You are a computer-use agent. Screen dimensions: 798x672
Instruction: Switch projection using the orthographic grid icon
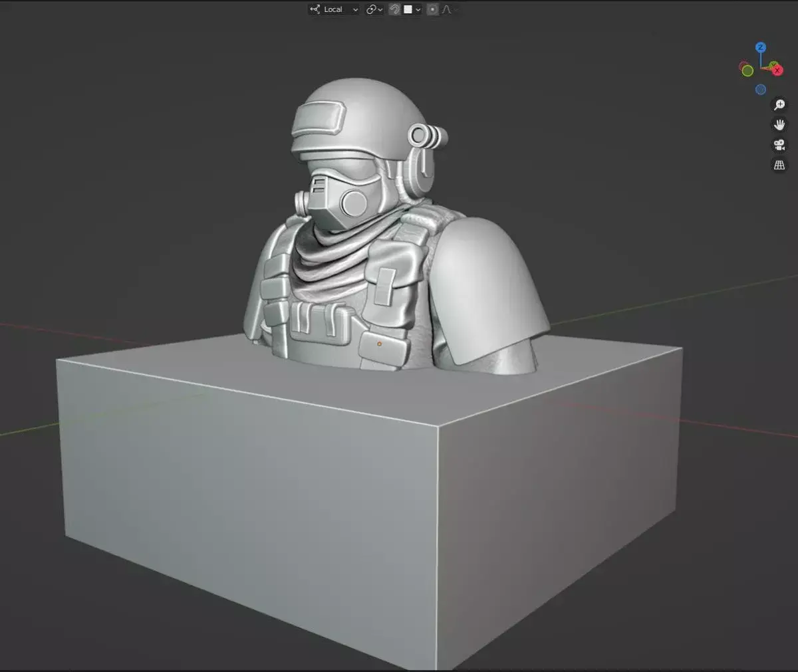(x=778, y=164)
